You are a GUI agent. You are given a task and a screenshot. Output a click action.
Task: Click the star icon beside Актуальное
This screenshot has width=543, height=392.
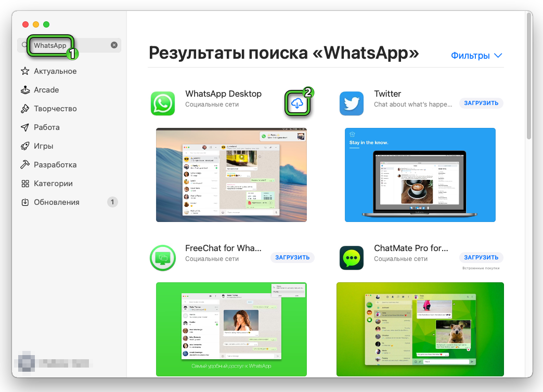pyautogui.click(x=25, y=71)
